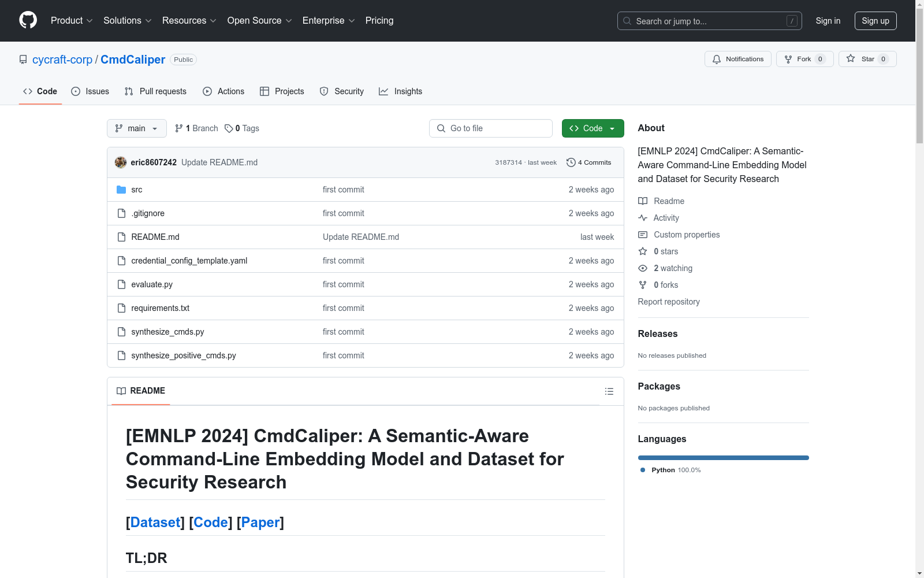The image size is (924, 578).
Task: Open the Releases section heading
Action: click(x=658, y=334)
